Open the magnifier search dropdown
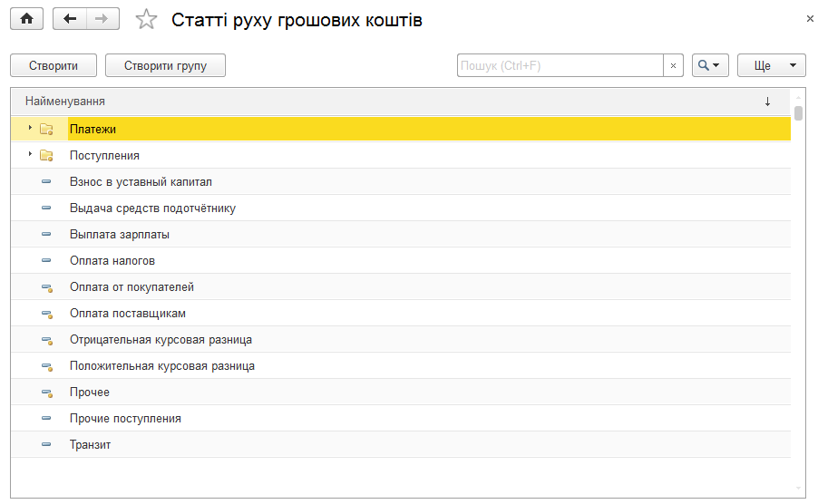 point(710,65)
